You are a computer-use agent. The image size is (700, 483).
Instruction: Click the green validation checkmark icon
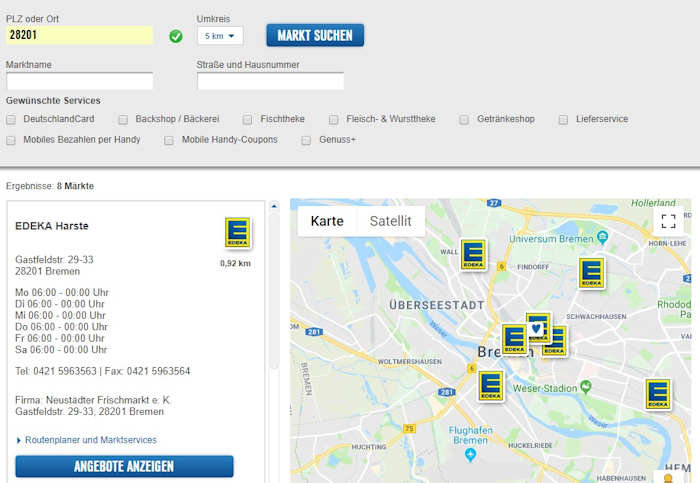[176, 36]
